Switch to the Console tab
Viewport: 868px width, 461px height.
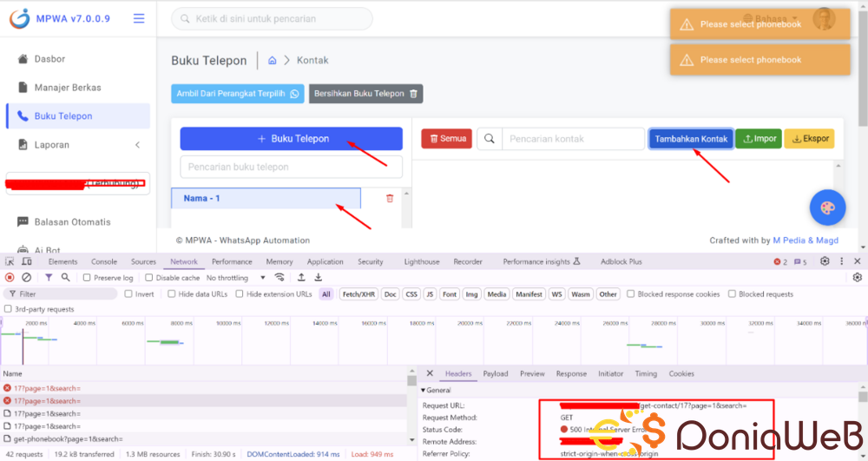tap(104, 261)
